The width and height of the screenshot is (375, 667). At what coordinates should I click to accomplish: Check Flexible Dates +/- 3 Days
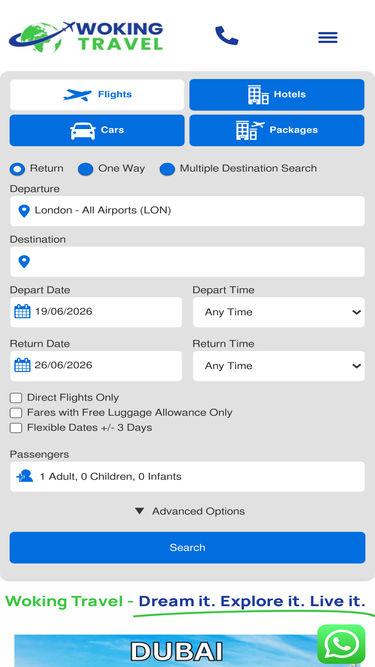tap(16, 428)
